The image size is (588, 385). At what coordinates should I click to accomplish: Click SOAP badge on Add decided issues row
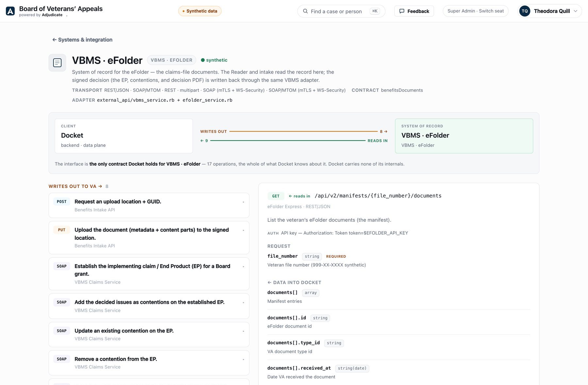point(61,302)
